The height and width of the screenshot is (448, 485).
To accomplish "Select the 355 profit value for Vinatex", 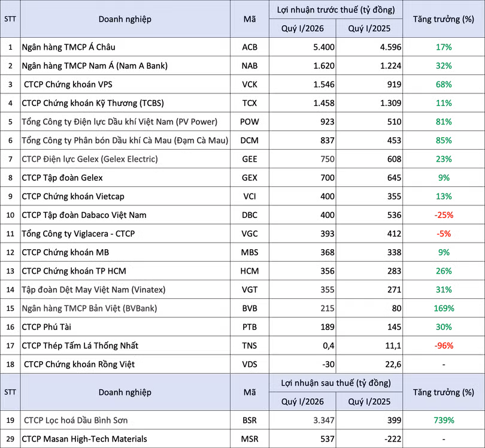I will tap(327, 290).
